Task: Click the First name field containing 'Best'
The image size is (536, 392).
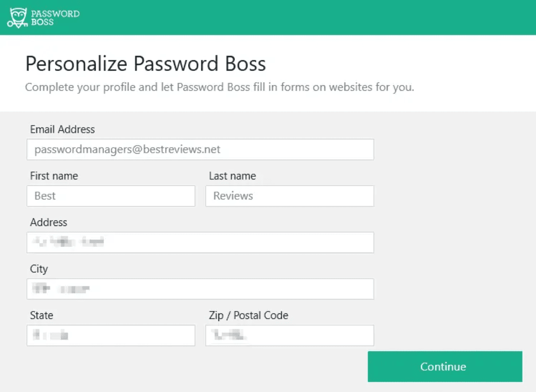Action: (x=111, y=196)
